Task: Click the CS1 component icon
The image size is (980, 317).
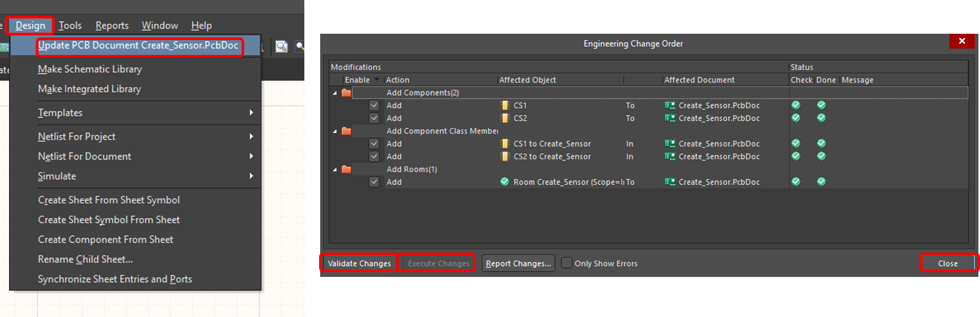Action: (505, 105)
